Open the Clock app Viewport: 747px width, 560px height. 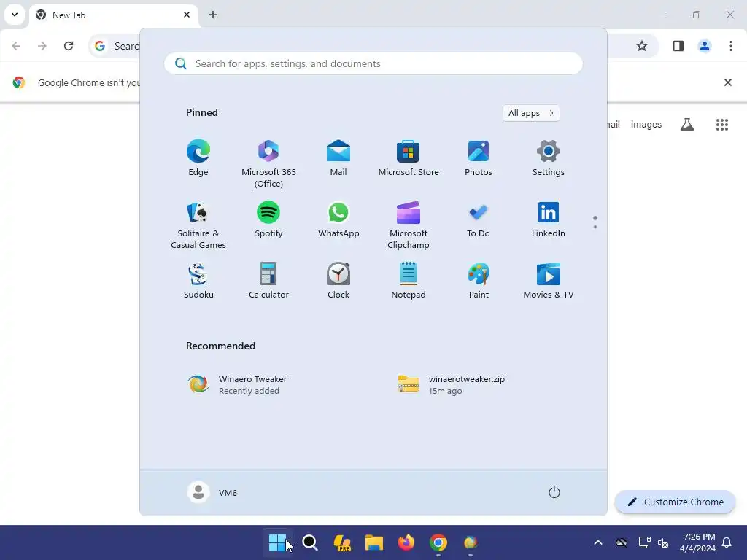[x=338, y=281]
